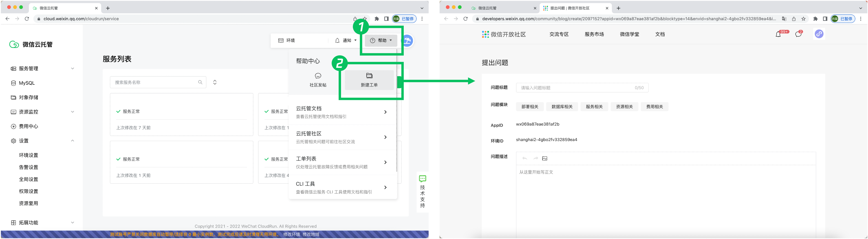The width and height of the screenshot is (868, 239).
Task: Click the undo arrow in description editor
Action: 525,158
